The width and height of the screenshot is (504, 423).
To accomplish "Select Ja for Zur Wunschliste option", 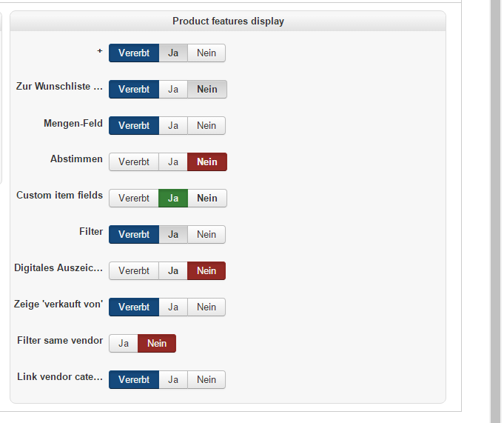I will tap(173, 90).
